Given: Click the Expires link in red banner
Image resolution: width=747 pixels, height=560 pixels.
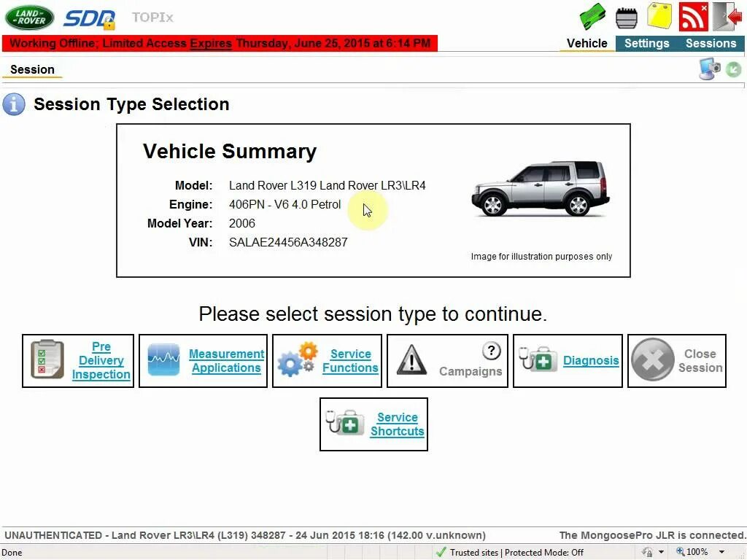Looking at the screenshot, I should point(211,43).
